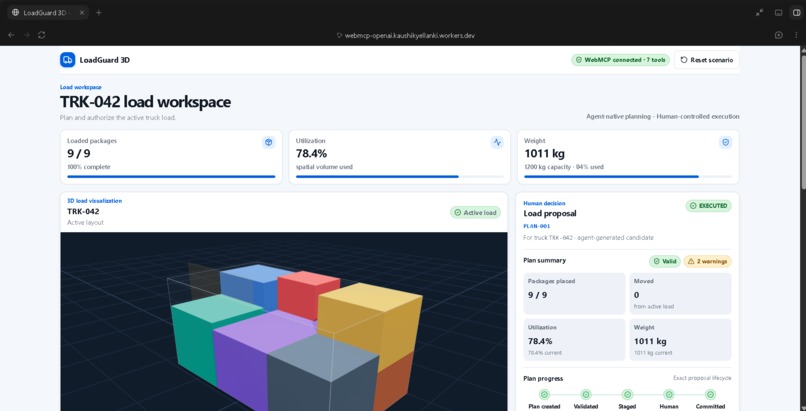The image size is (806, 411).
Task: Click the Committed step check icon
Action: (710, 395)
